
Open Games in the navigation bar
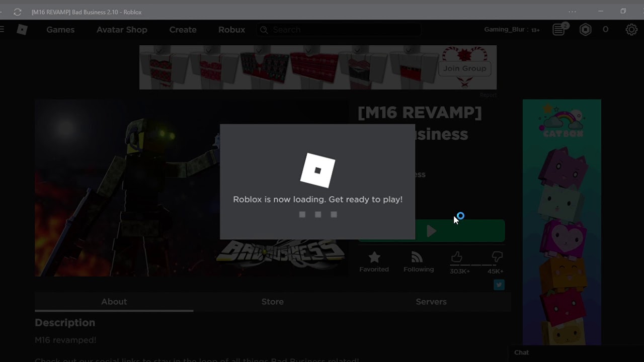point(60,30)
